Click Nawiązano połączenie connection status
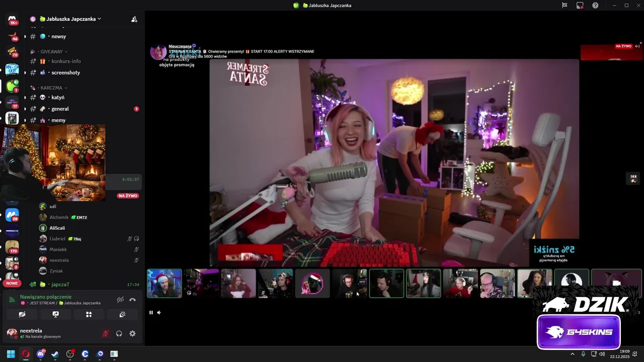The width and height of the screenshot is (644, 362). (46, 297)
